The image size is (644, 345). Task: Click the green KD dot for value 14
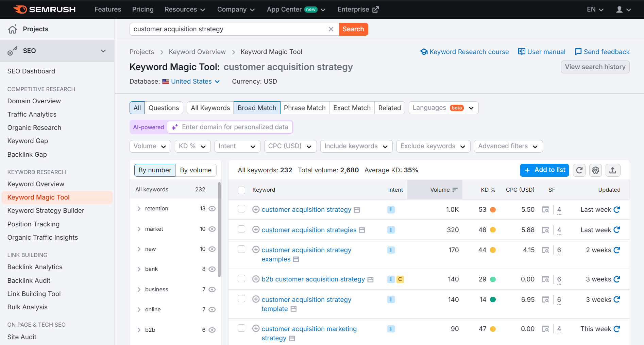[493, 300]
